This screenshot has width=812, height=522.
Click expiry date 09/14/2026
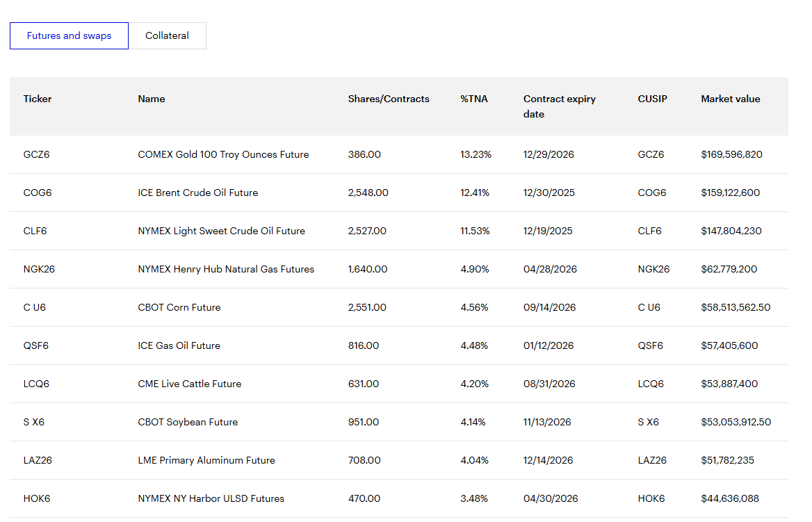549,308
